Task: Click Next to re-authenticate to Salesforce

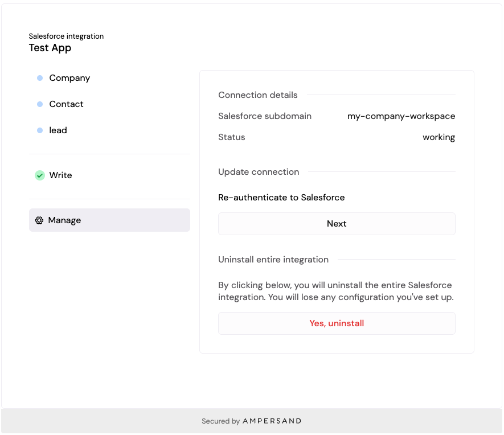Action: pyautogui.click(x=337, y=224)
